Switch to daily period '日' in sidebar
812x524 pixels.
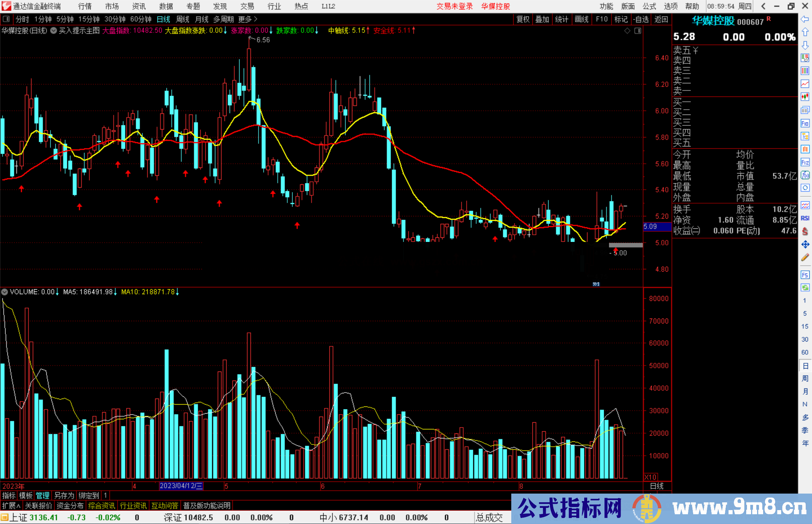(x=805, y=365)
